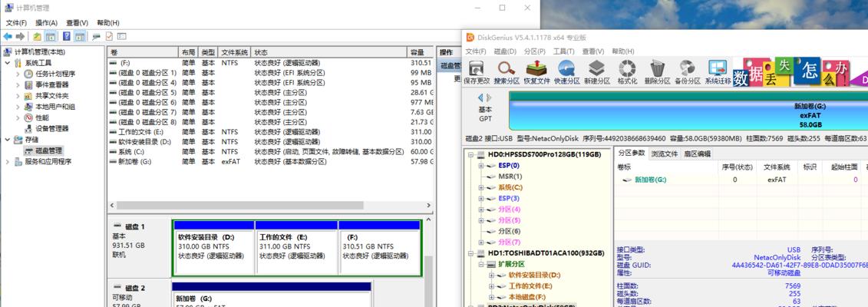Select 新加卷 (G:) row in volume list

click(270, 161)
